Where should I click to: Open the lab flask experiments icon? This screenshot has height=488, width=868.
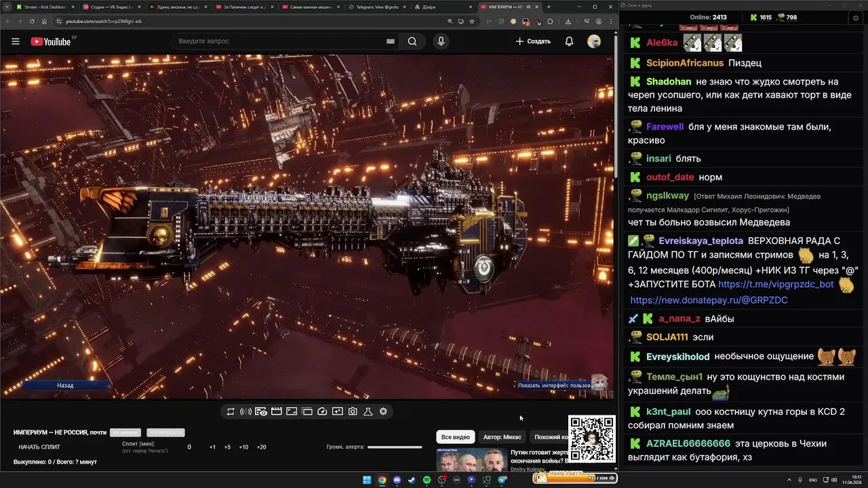[368, 411]
